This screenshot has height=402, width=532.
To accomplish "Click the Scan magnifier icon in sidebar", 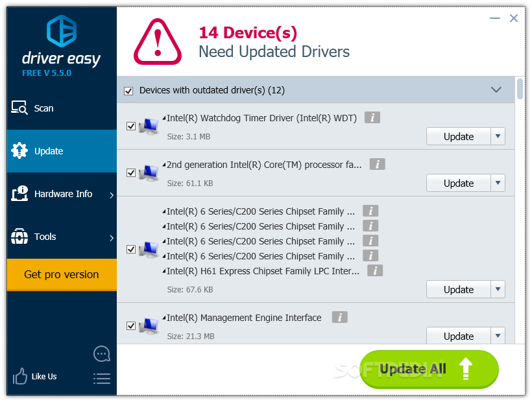I will 19,108.
